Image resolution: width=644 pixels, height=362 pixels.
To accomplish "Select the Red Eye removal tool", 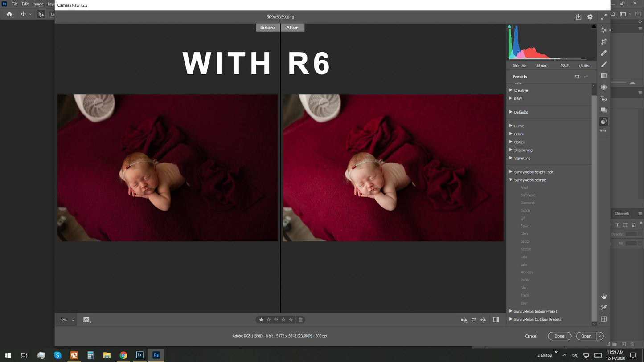I will 604,99.
